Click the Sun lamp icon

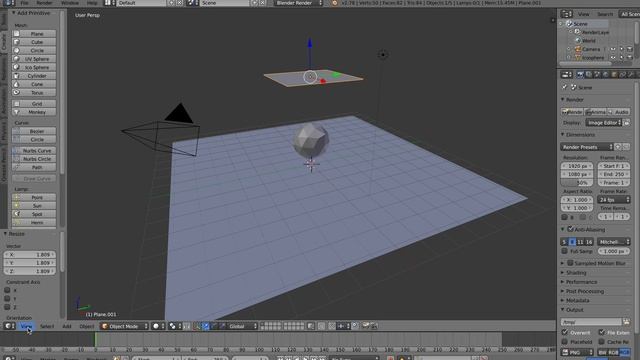click(16, 206)
